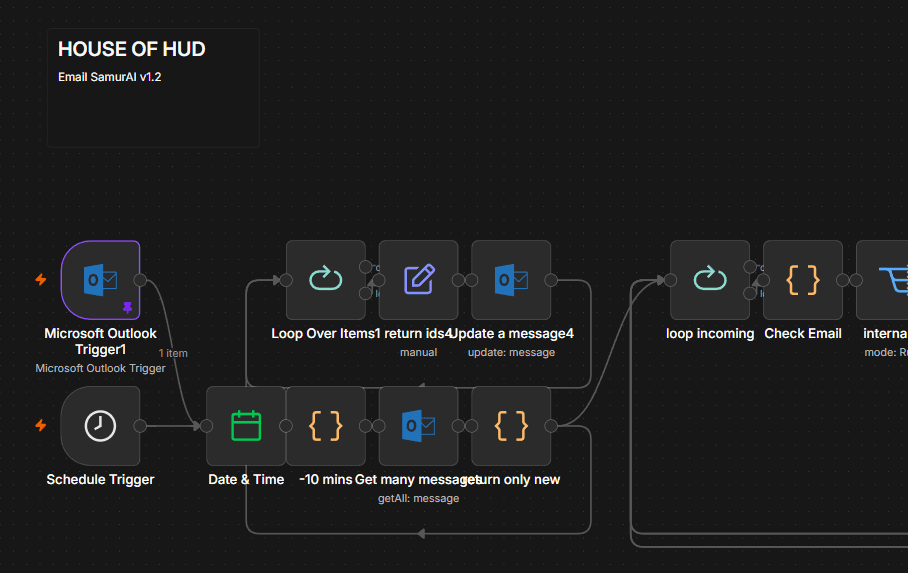Viewport: 908px width, 573px height.
Task: Click the 'manual' subtitle under return ids4
Action: (x=418, y=352)
